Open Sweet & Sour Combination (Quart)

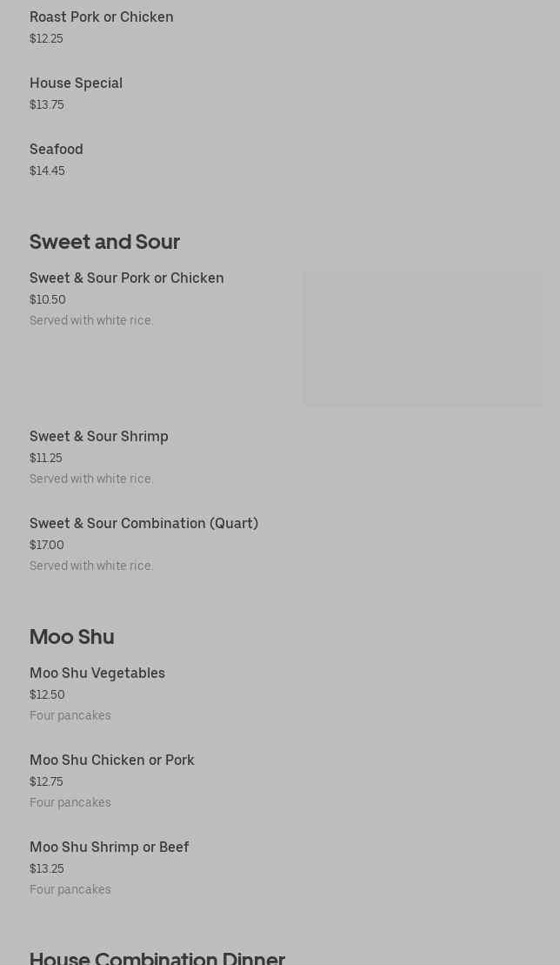[143, 524]
